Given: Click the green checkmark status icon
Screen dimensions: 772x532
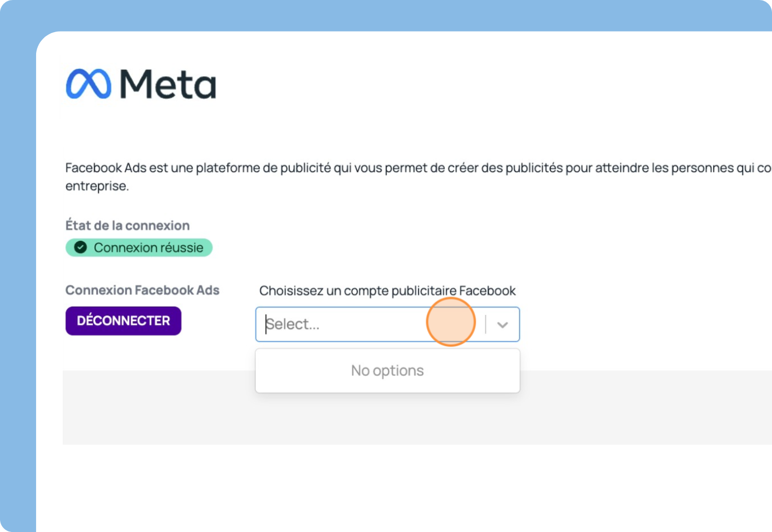Looking at the screenshot, I should (x=80, y=247).
